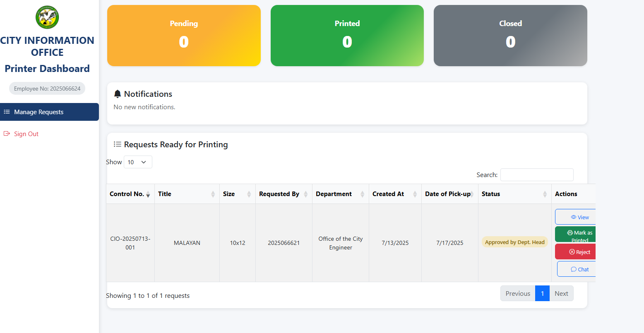Click created date 7/13/2025
The height and width of the screenshot is (333, 644).
395,243
